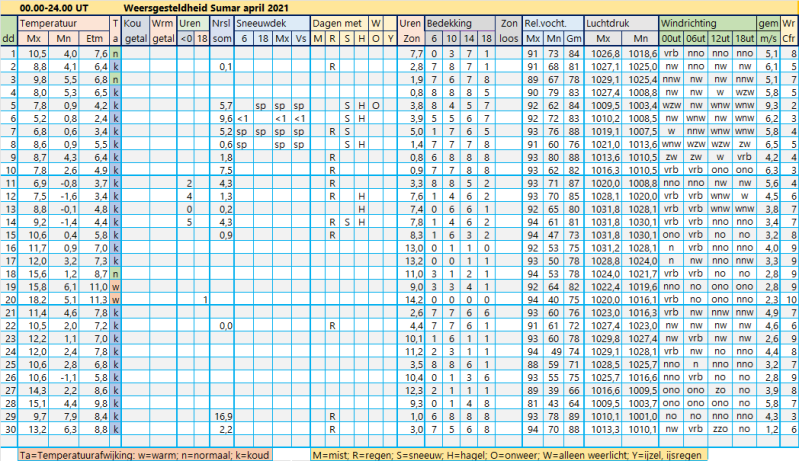
Task: Click the 'Rel.vocht.' header cell
Action: [553, 23]
